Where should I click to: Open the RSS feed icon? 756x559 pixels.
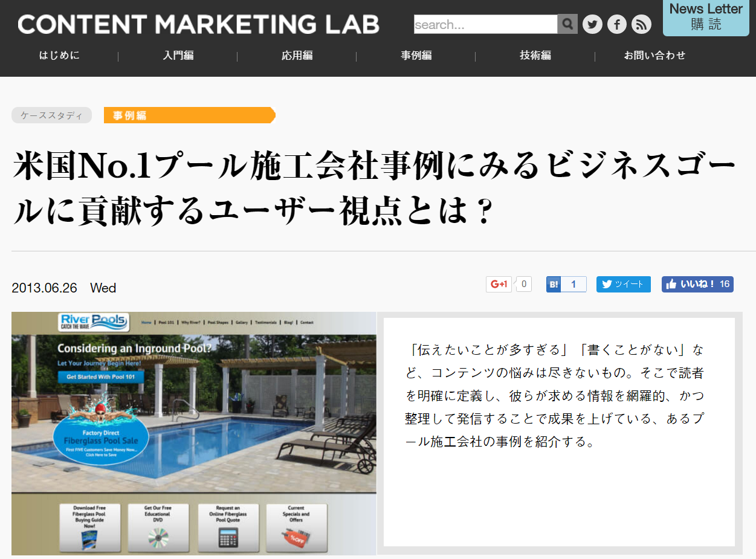(641, 25)
